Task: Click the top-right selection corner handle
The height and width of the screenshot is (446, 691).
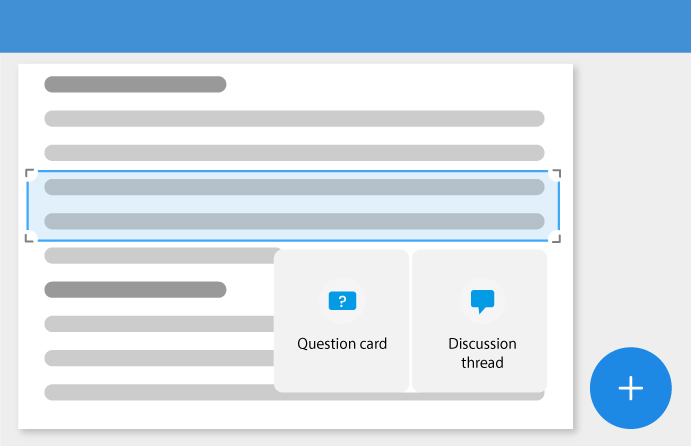Action: (556, 174)
